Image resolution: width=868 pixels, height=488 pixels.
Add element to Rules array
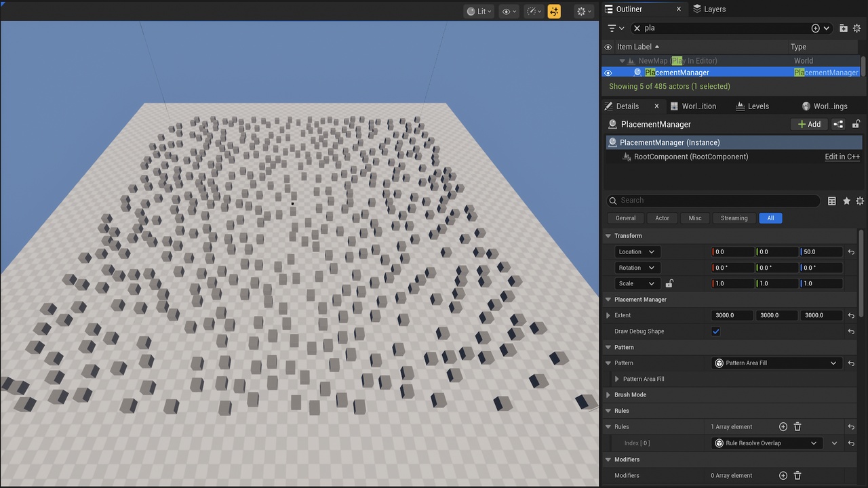click(x=783, y=427)
